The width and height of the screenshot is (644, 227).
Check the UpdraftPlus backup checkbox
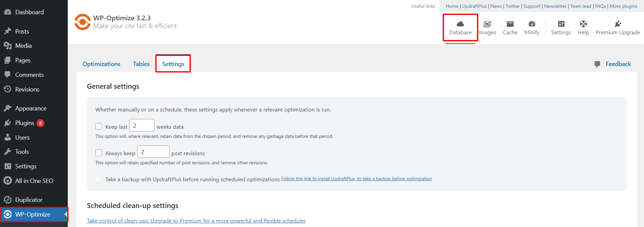[x=99, y=179]
